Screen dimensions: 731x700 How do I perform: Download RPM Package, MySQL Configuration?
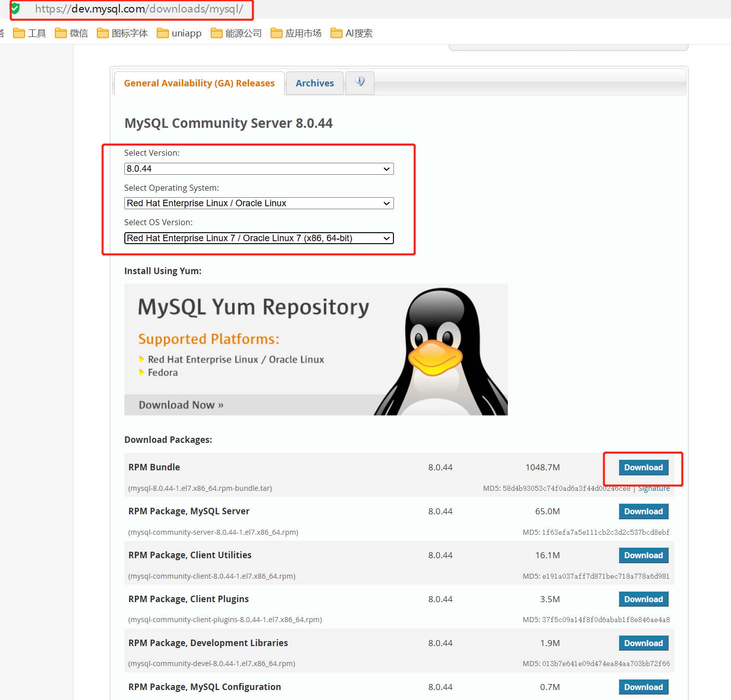point(644,687)
